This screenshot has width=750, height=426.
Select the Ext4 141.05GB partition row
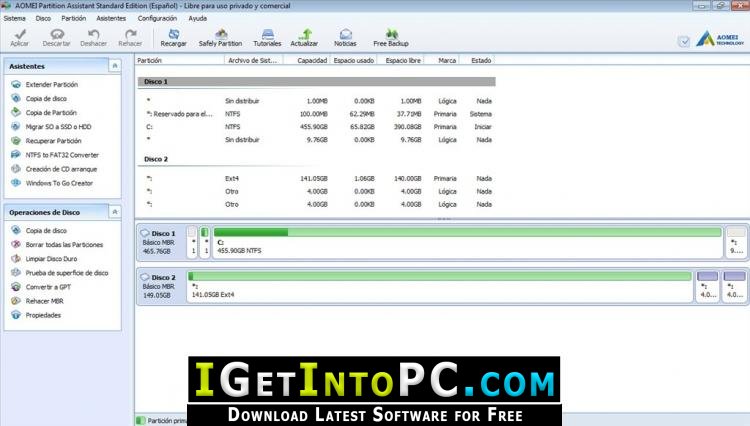(316, 178)
